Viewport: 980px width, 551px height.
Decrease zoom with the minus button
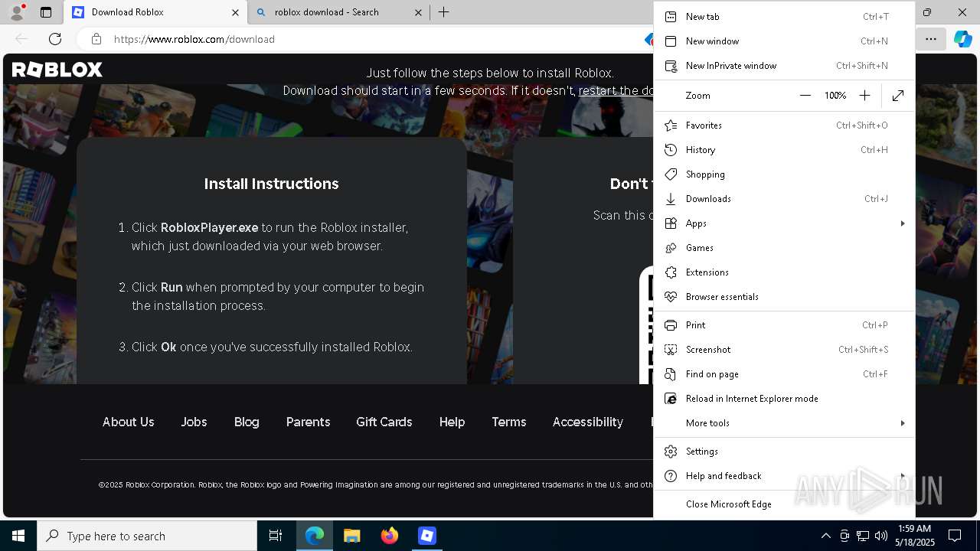coord(805,96)
